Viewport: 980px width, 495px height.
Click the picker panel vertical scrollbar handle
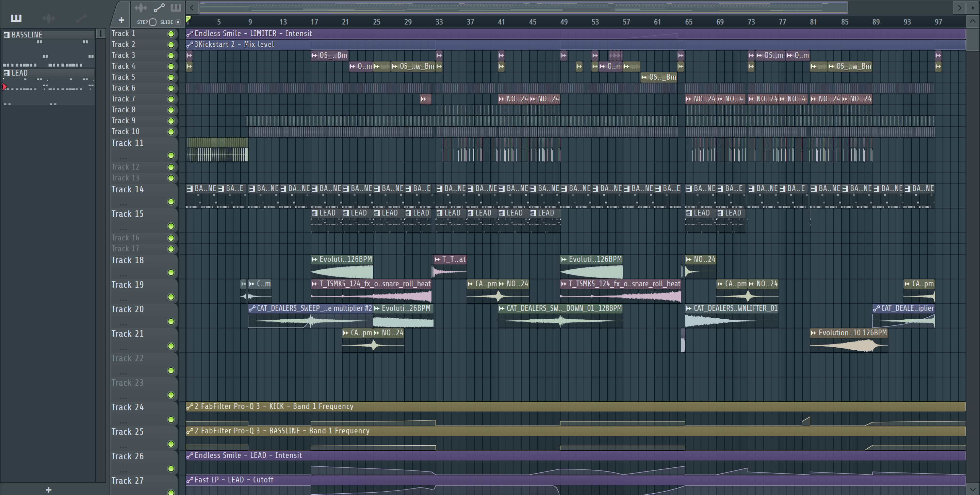click(100, 33)
